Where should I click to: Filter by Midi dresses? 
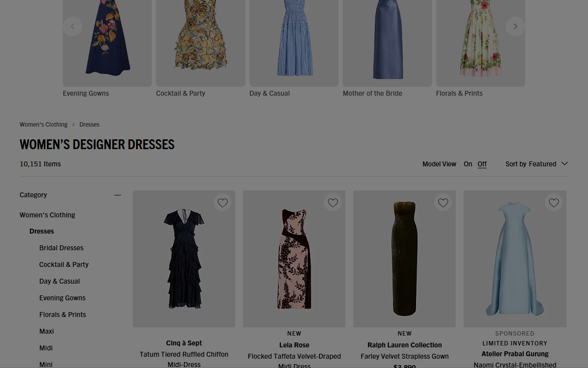46,348
